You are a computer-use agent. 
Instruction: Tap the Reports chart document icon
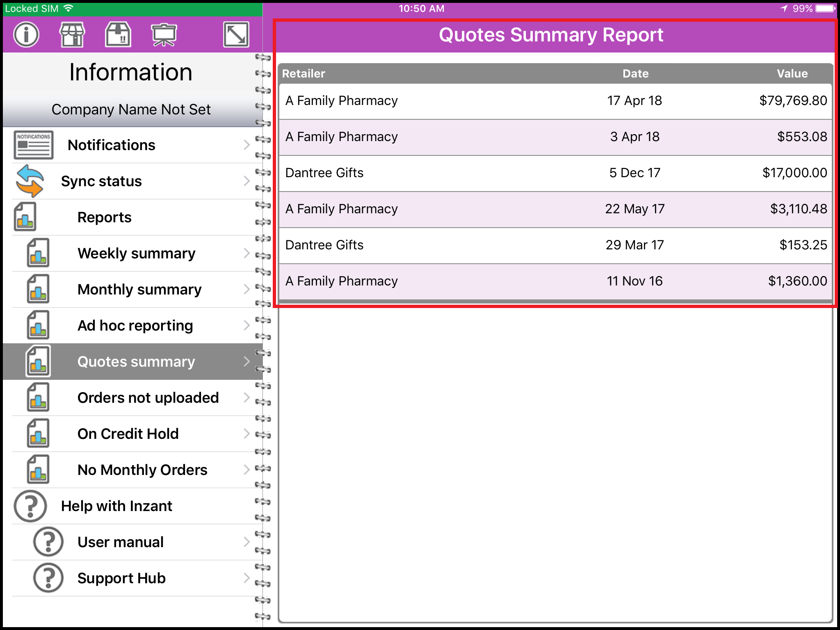click(25, 217)
